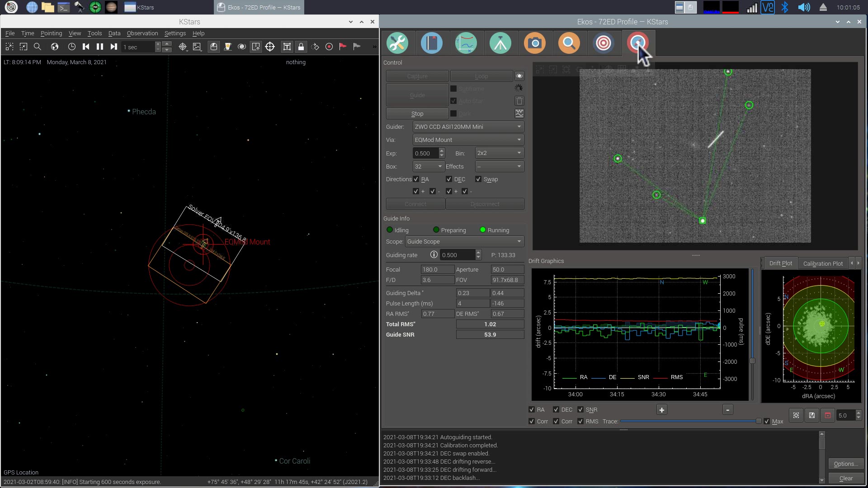Switch to the Calibration Plot tab

[x=823, y=263]
